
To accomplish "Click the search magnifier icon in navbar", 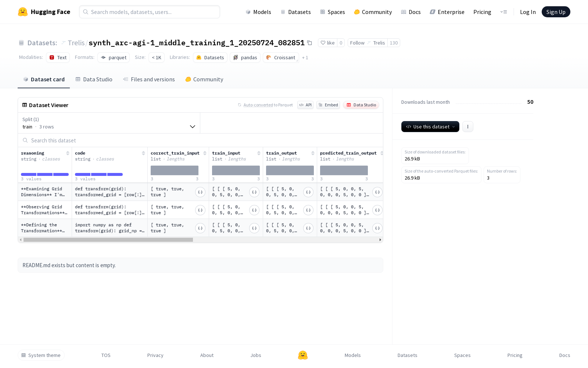I will (x=86, y=12).
